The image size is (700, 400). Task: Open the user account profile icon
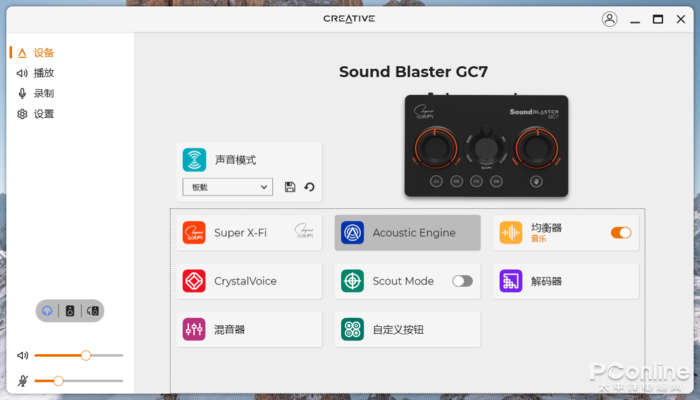point(609,19)
